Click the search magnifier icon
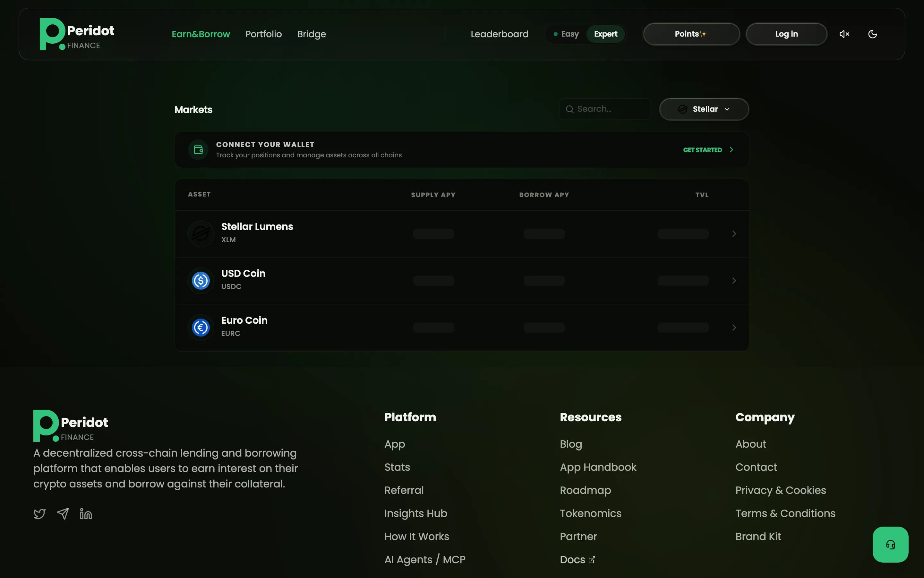The height and width of the screenshot is (578, 924). click(570, 109)
